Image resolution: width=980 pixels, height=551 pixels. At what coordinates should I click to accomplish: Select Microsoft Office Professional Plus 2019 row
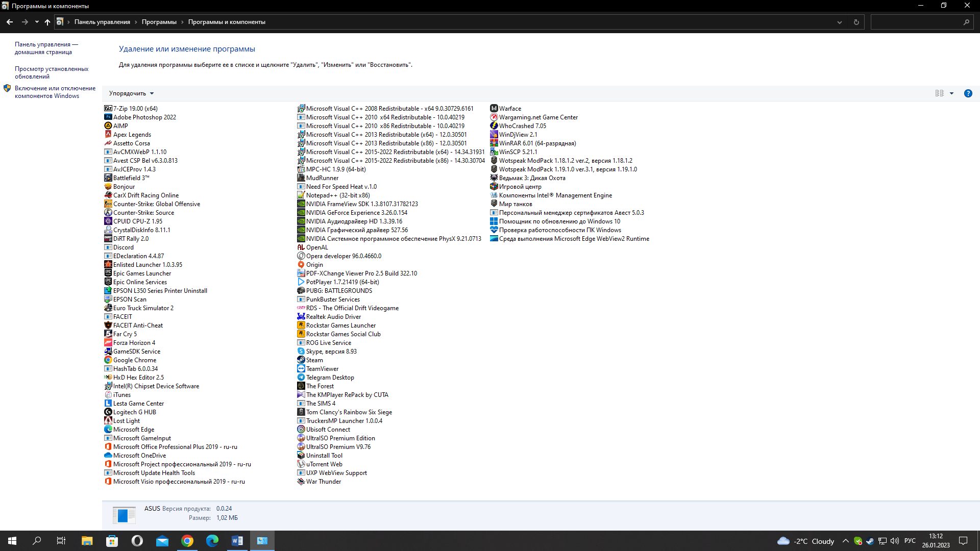tap(171, 447)
